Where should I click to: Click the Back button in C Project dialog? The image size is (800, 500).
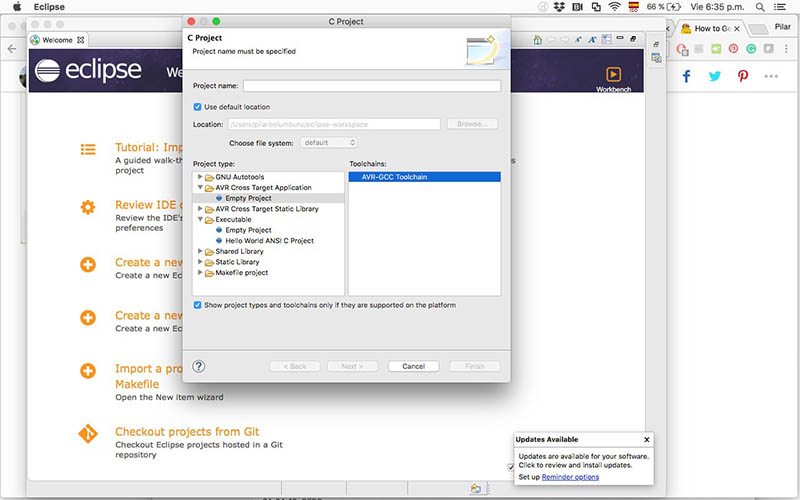(295, 366)
